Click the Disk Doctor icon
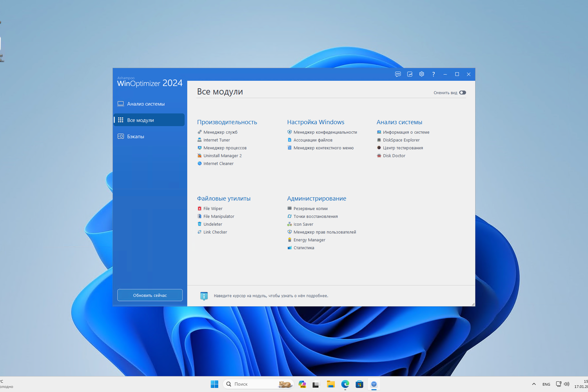Screen dimensions: 588x392 (379, 156)
